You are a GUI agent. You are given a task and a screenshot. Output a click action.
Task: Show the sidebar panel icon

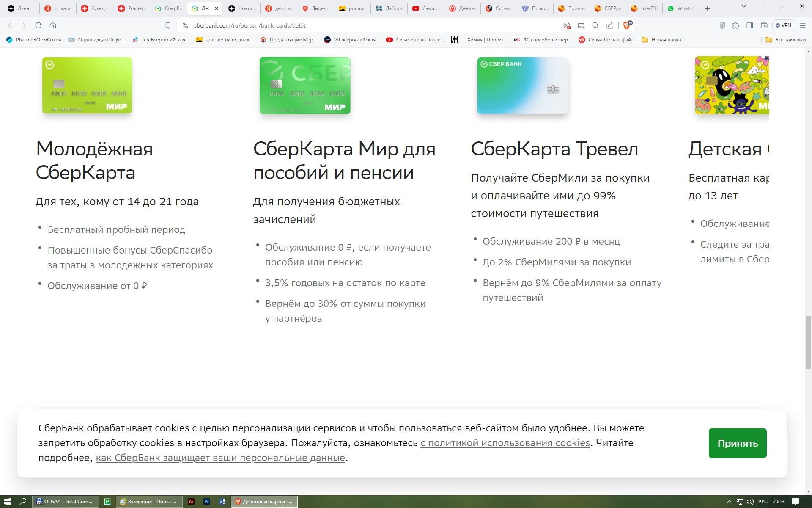coord(750,25)
